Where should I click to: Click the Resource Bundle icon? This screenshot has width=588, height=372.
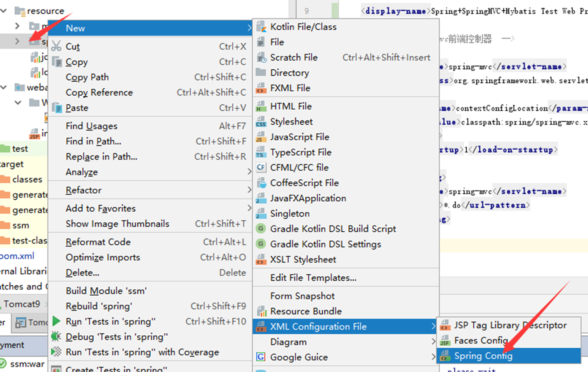click(x=261, y=311)
